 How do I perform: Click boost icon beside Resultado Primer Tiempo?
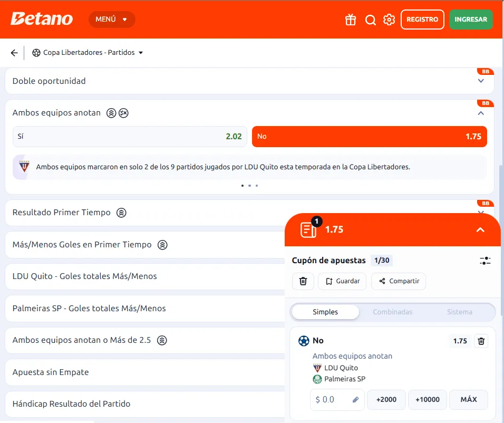coord(121,213)
